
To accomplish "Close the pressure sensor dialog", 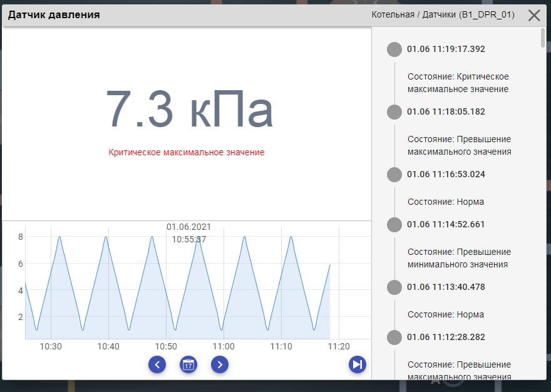I will click(533, 15).
